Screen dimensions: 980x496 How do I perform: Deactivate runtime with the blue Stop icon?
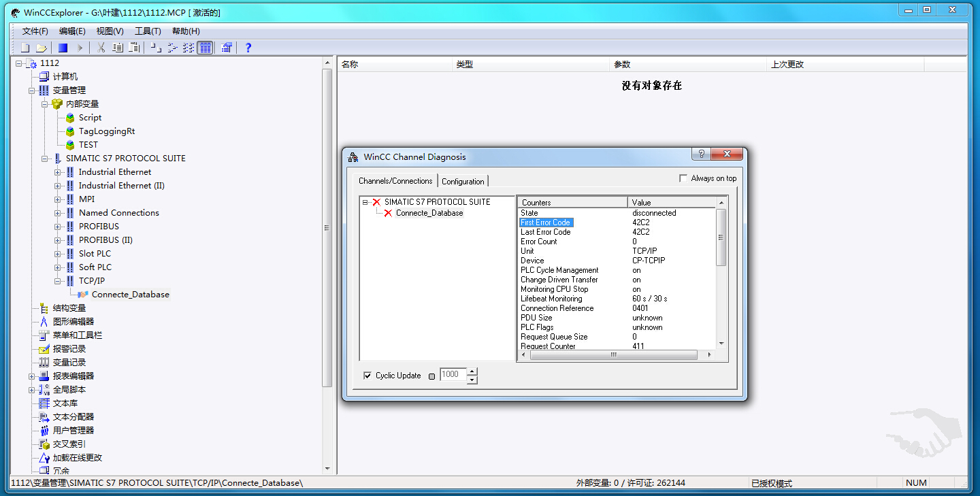pos(63,48)
